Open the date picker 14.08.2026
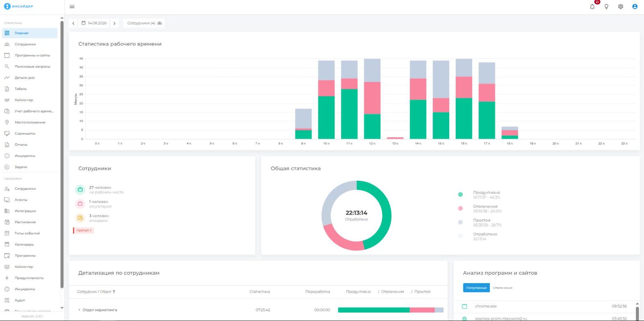 click(94, 23)
